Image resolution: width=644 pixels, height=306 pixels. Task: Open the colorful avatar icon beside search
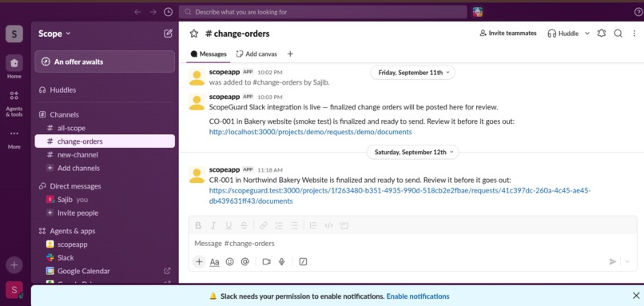477,12
